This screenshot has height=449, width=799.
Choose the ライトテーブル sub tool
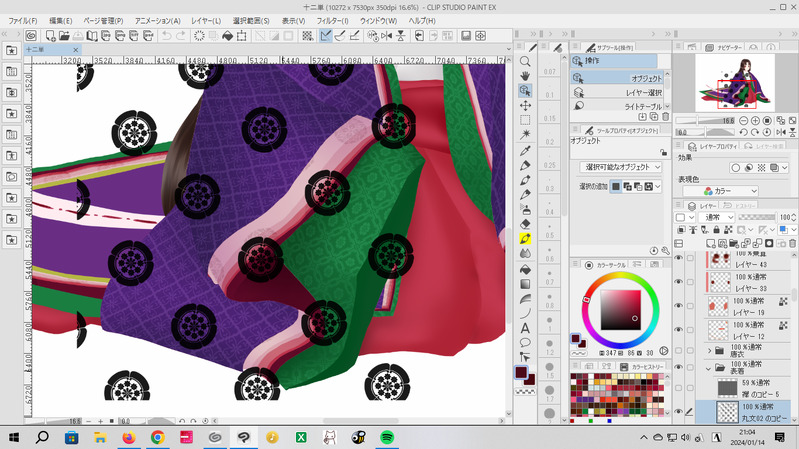(616, 105)
